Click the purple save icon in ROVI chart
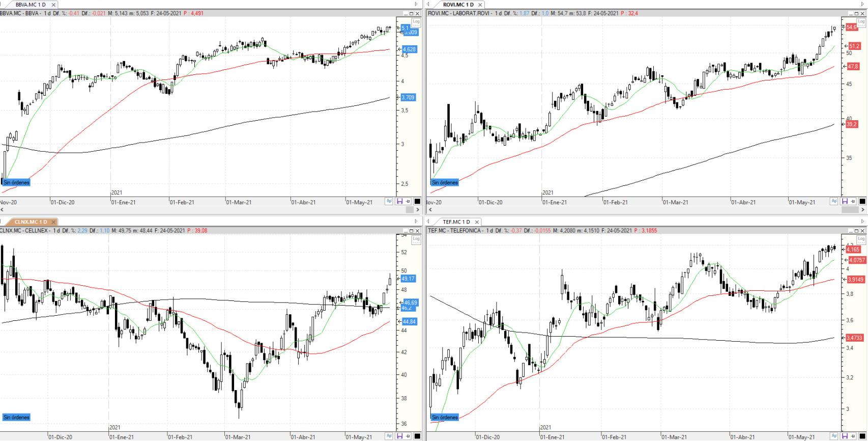Image resolution: width=868 pixels, height=441 pixels. [x=845, y=202]
